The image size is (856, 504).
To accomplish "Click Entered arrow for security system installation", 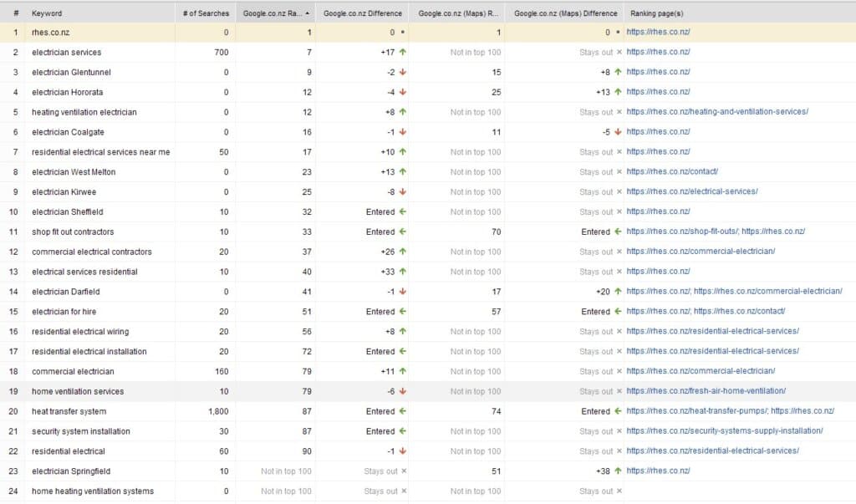I will pyautogui.click(x=403, y=430).
